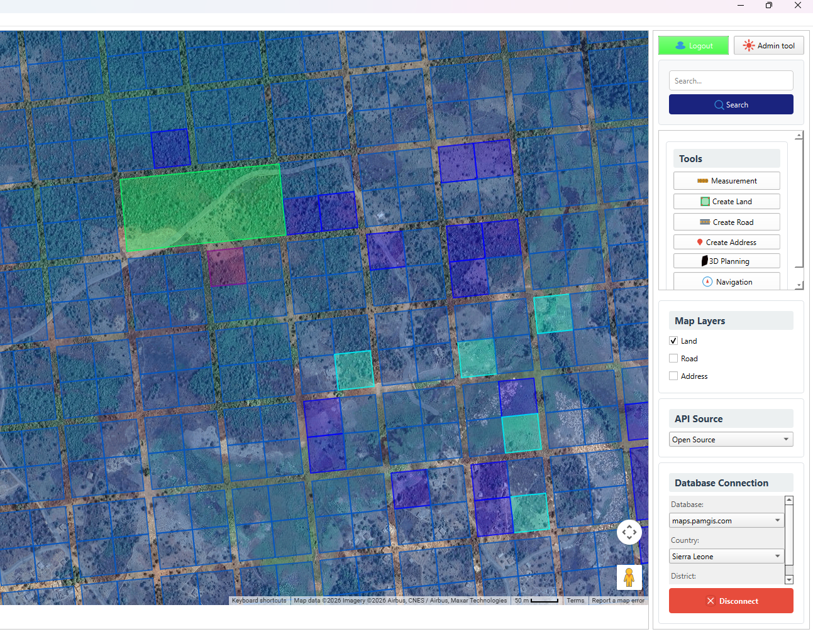Click the blue Search button

pos(731,104)
